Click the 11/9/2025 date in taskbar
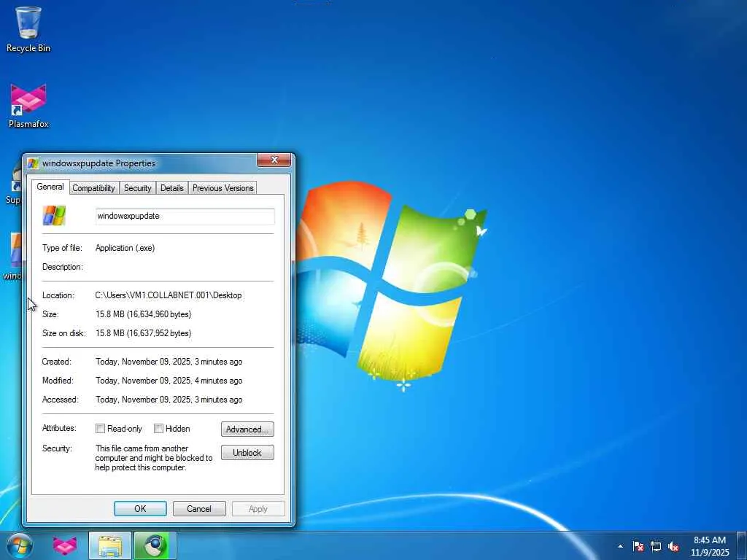Viewport: 747px width, 560px height. click(x=710, y=553)
